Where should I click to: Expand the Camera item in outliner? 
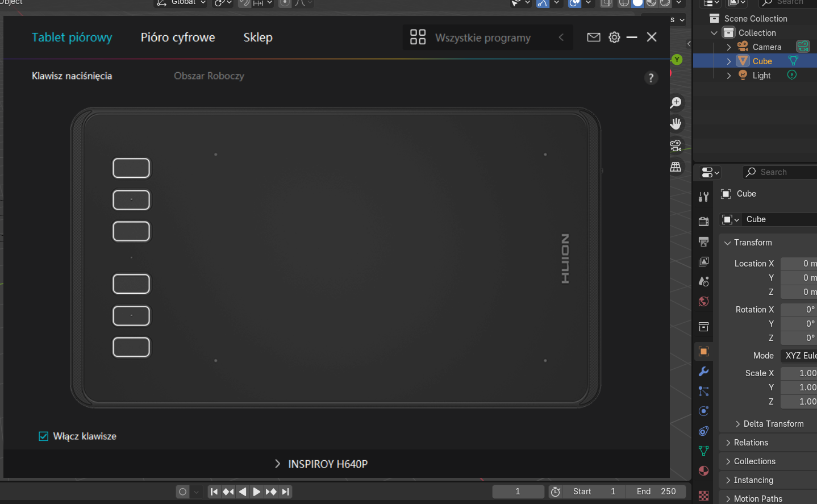tap(729, 47)
